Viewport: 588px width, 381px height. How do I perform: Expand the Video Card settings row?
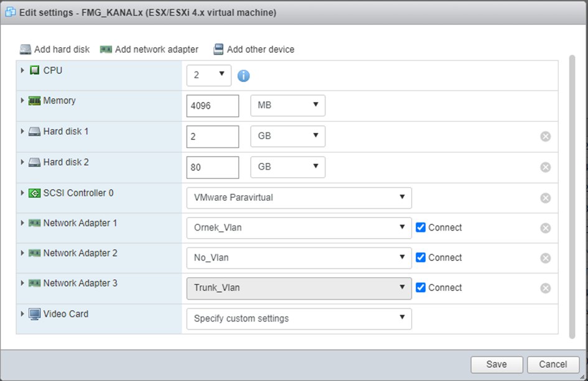point(22,314)
